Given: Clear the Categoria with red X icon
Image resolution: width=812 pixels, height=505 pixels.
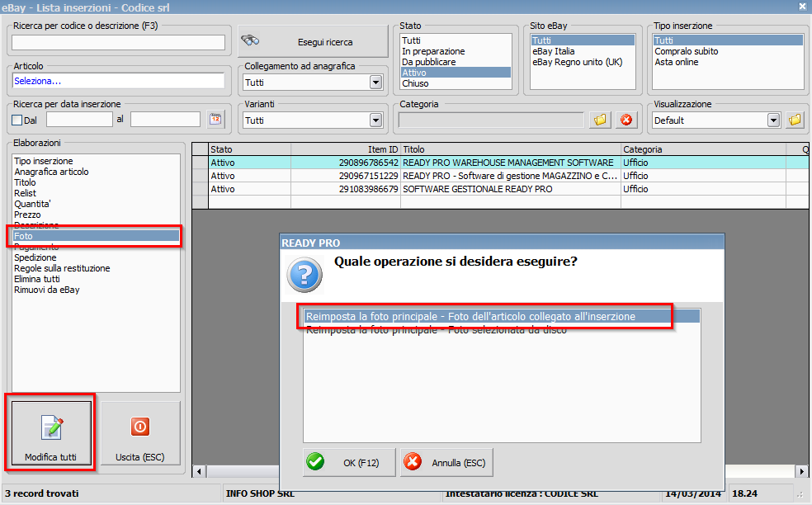Looking at the screenshot, I should [626, 120].
